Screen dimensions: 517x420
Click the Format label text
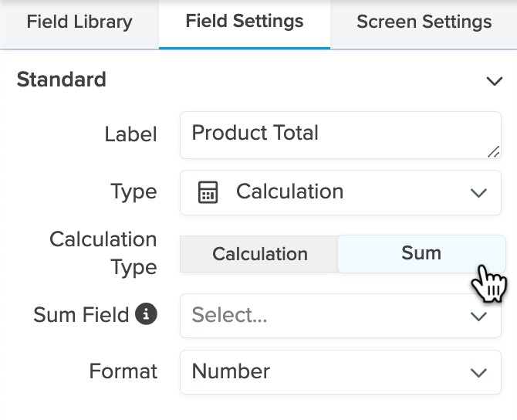(123, 371)
